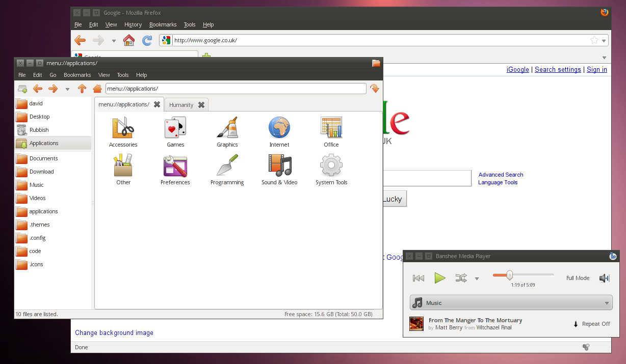626x364 pixels.
Task: Open the Office category icon
Action: 331,127
